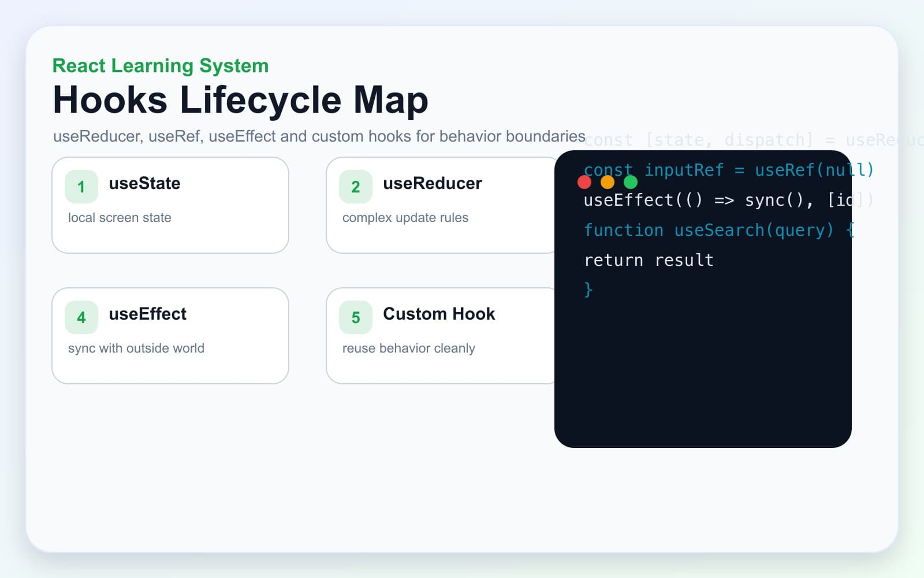The width and height of the screenshot is (924, 578).
Task: Click the React Learning System label
Action: tap(161, 66)
